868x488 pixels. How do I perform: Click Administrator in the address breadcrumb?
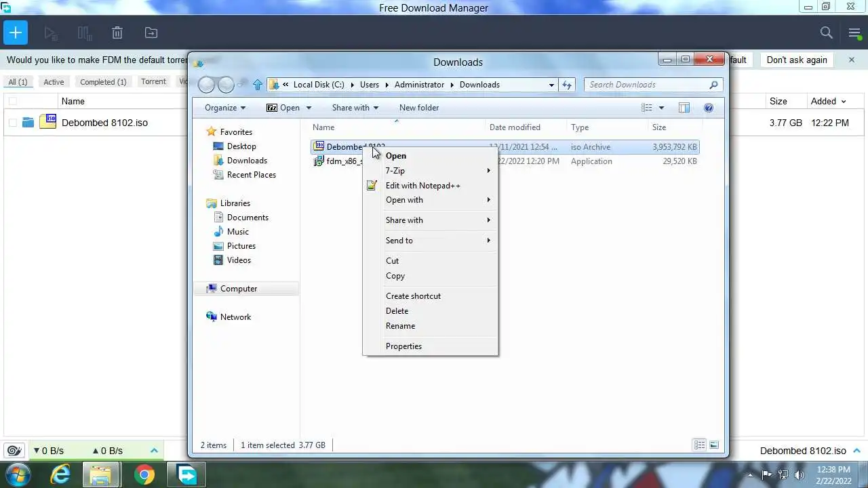tap(419, 85)
